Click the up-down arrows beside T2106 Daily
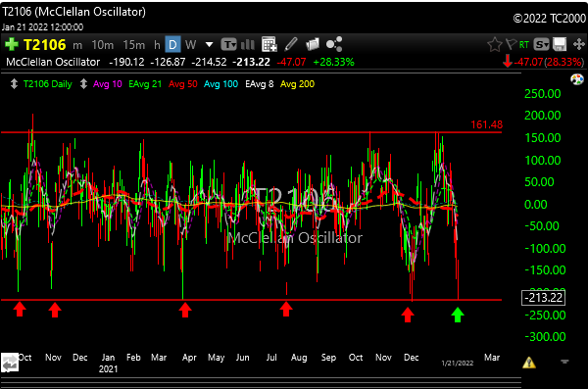Screen dimensions: 588x389 click(x=14, y=83)
